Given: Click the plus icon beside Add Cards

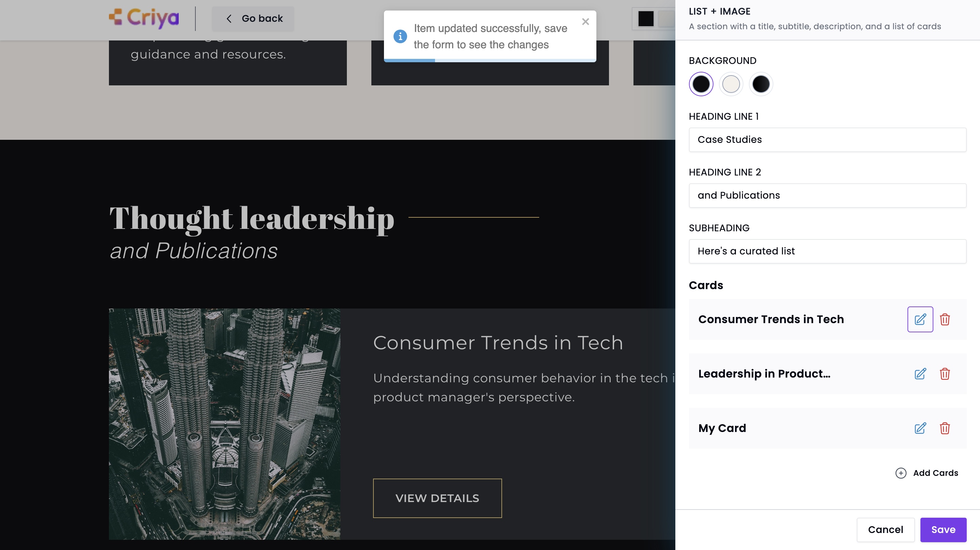Looking at the screenshot, I should coord(900,473).
